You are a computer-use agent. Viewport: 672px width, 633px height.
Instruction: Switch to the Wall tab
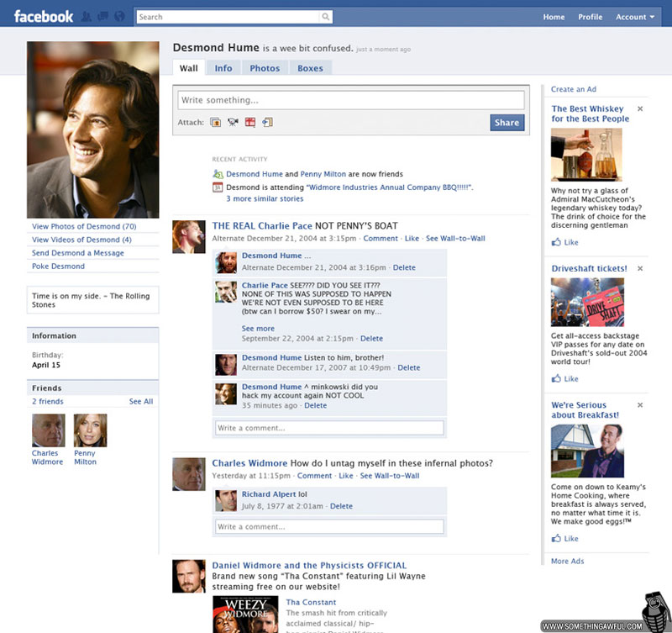188,68
